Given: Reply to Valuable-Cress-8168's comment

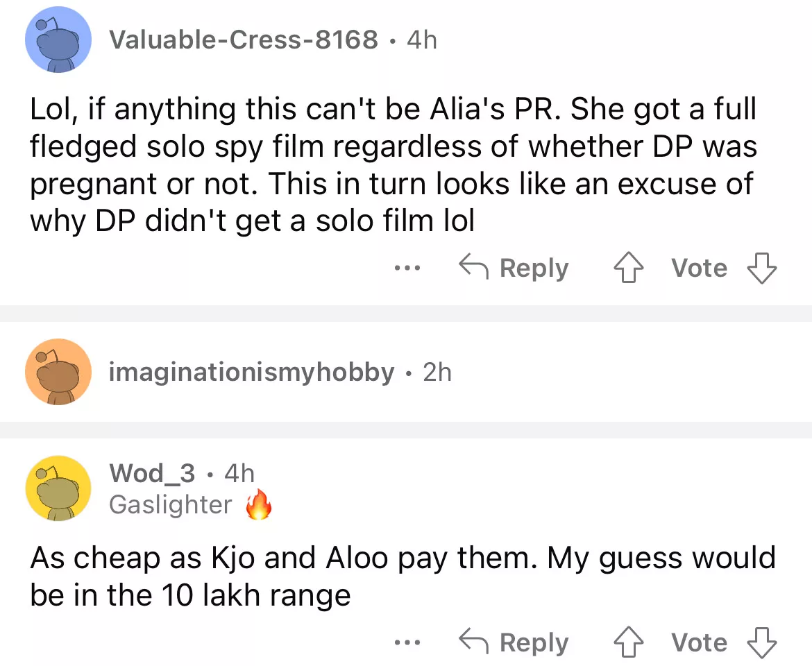Looking at the screenshot, I should click(514, 268).
